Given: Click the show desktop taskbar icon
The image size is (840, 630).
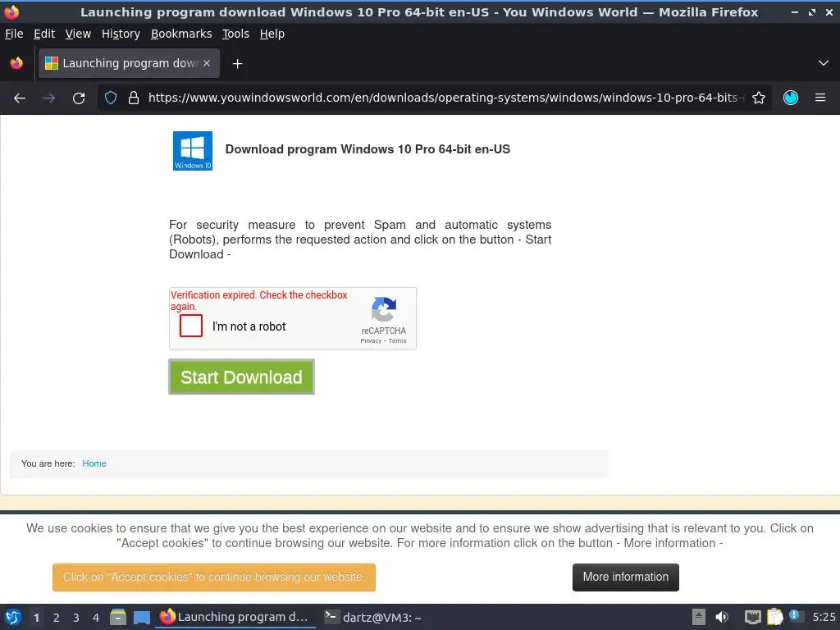Looking at the screenshot, I should click(142, 618).
